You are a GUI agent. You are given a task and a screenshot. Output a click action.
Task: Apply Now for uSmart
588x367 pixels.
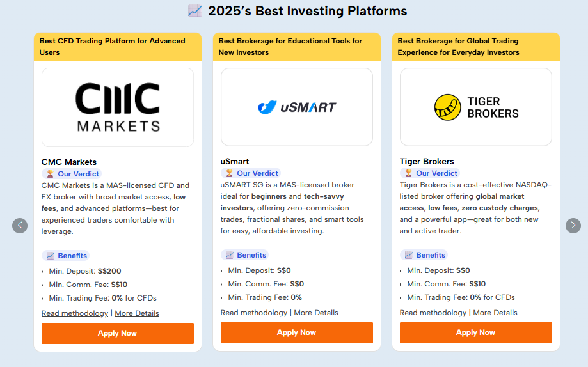[x=297, y=332]
